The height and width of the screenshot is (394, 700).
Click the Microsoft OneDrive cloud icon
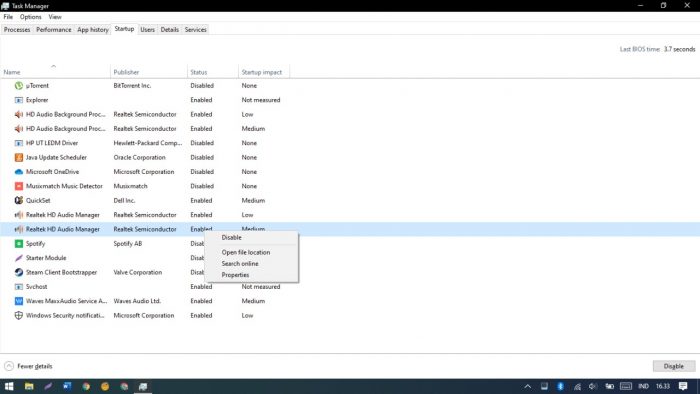coord(18,172)
